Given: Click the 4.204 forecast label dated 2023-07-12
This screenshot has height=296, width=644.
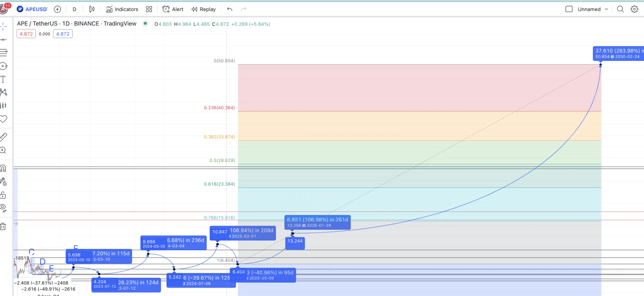Looking at the screenshot, I should coord(126,285).
